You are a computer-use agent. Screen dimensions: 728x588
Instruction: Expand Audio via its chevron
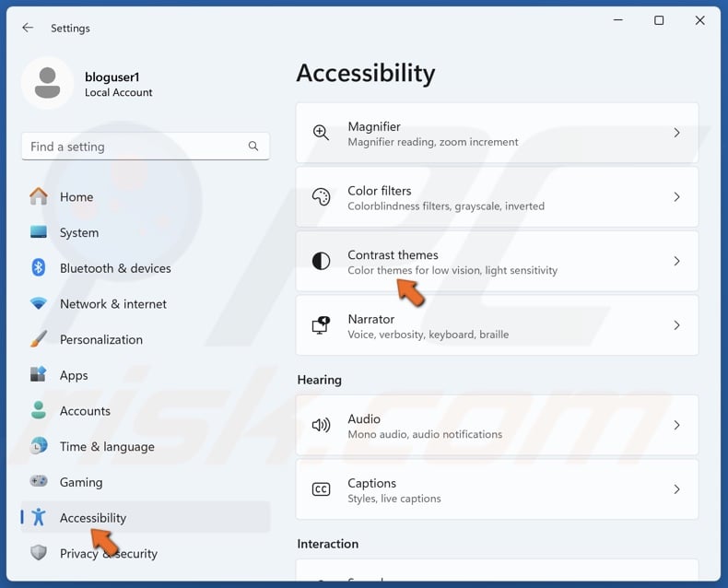click(x=676, y=425)
